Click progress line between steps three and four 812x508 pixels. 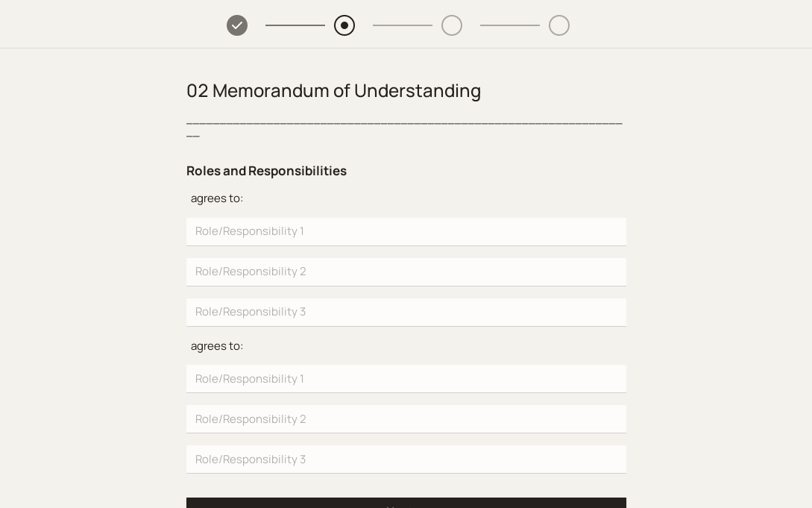coord(510,25)
